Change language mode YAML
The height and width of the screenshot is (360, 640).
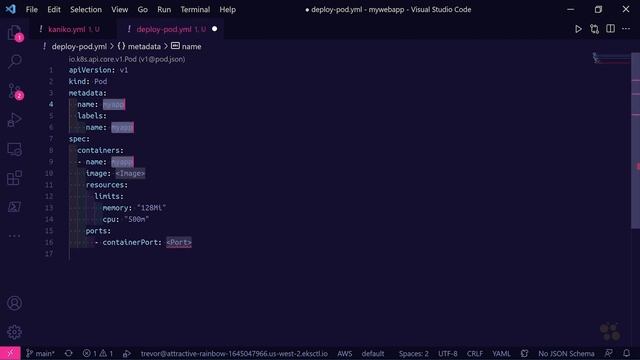click(501, 353)
